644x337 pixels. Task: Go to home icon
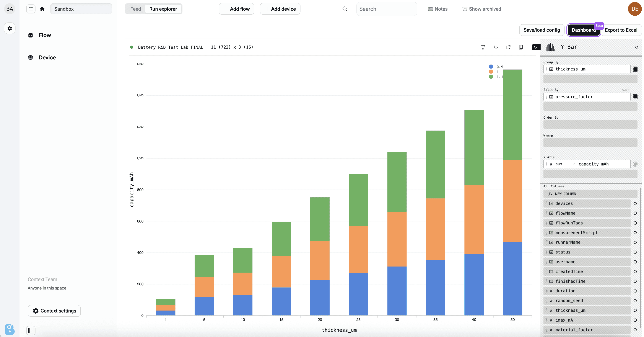pos(42,9)
